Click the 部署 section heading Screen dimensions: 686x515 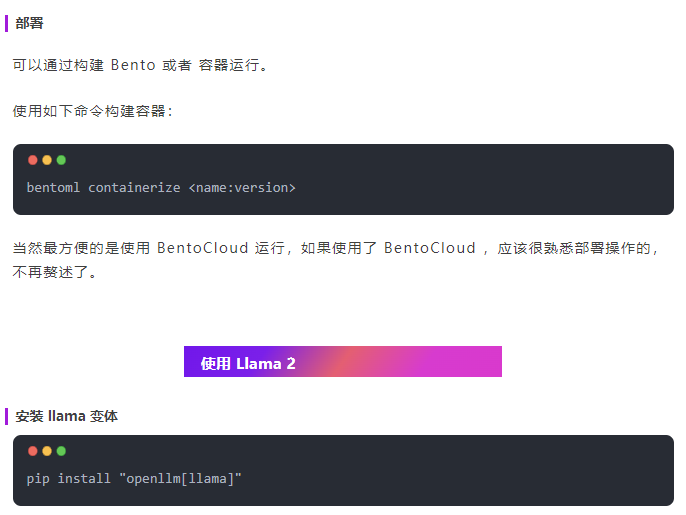(x=29, y=23)
